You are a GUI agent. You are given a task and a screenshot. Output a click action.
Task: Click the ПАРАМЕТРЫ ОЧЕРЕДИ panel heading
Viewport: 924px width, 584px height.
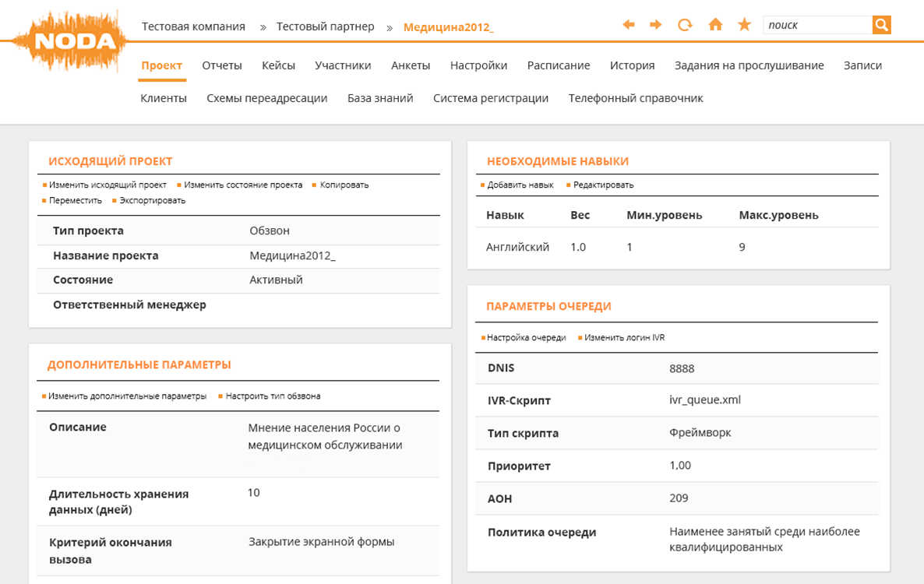[548, 306]
